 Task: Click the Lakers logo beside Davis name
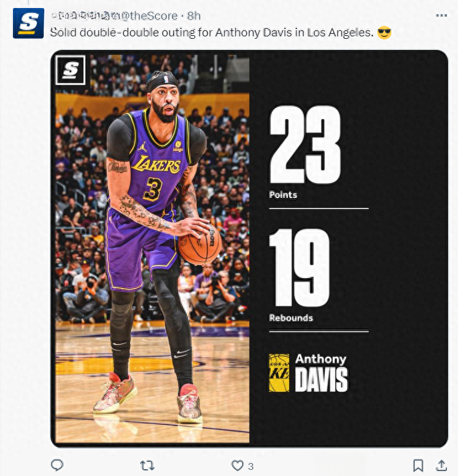[x=279, y=373]
